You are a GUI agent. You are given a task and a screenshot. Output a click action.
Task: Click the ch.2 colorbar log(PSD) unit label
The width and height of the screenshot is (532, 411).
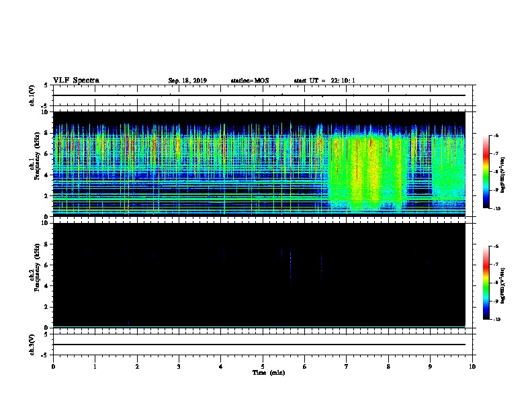point(502,286)
